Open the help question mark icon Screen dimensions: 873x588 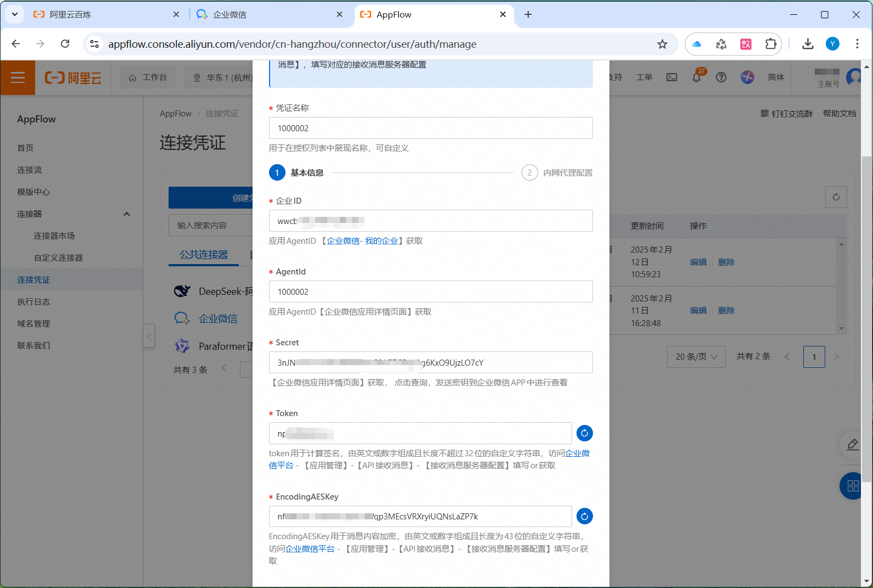coord(721,77)
